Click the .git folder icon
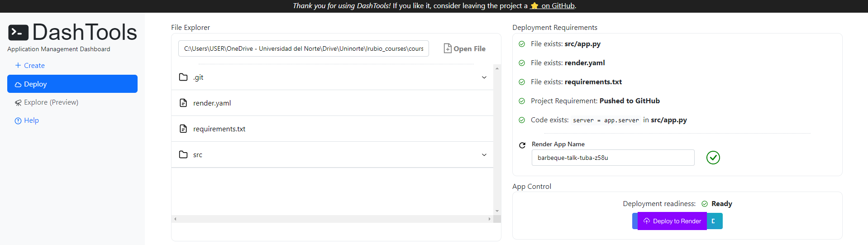 point(183,77)
